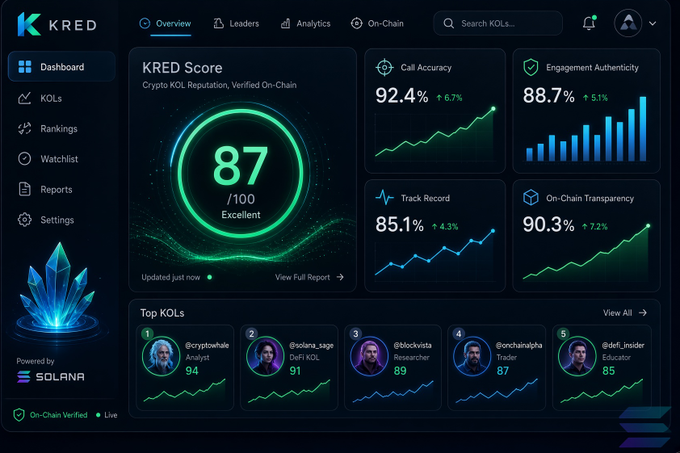Viewport: 680px width, 453px height.
Task: Click the rank 1 badge
Action: click(147, 333)
